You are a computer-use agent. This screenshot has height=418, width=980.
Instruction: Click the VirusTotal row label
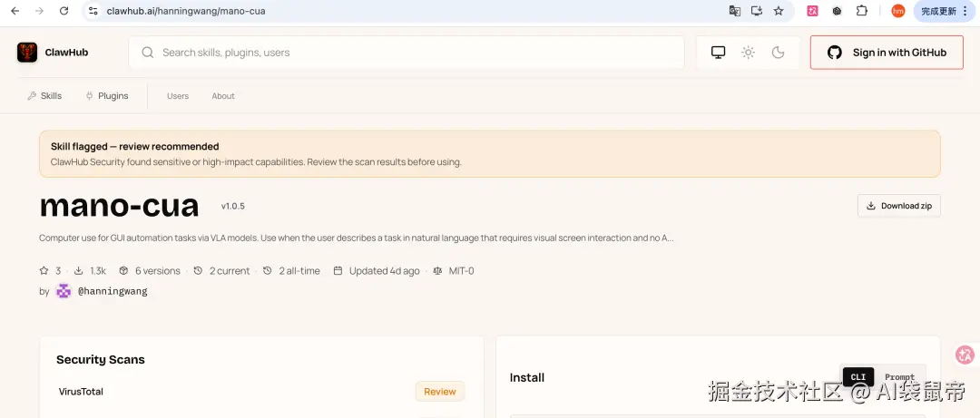click(81, 392)
